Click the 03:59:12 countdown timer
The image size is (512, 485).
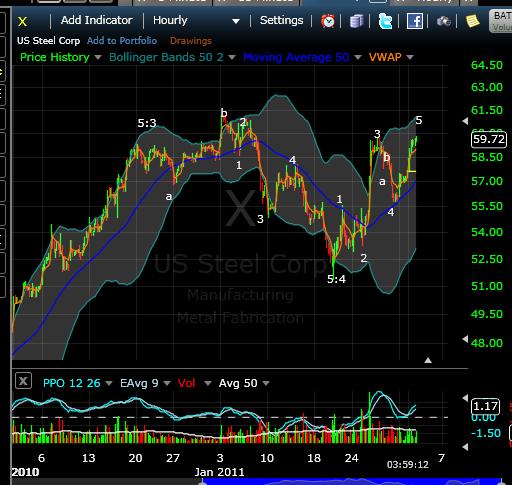tap(407, 464)
